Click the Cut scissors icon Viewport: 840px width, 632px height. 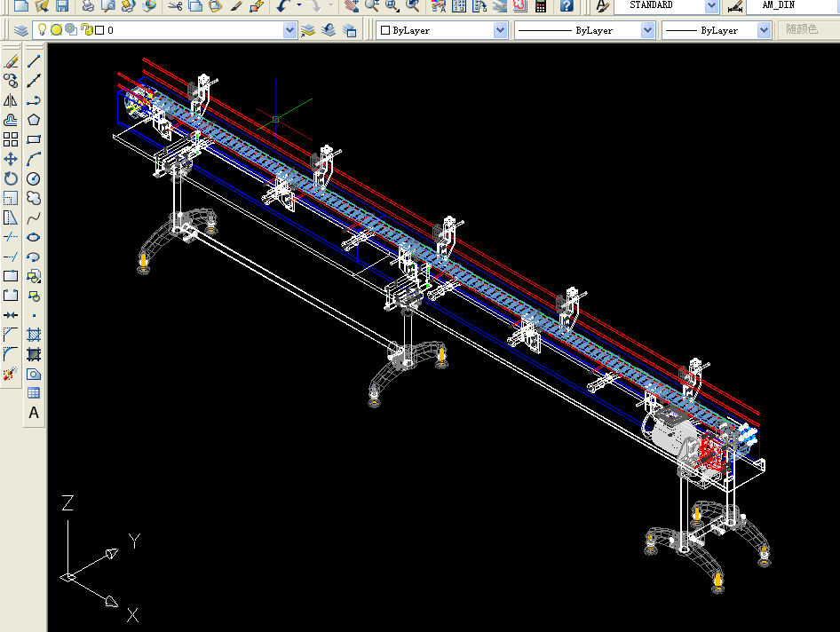point(175,5)
